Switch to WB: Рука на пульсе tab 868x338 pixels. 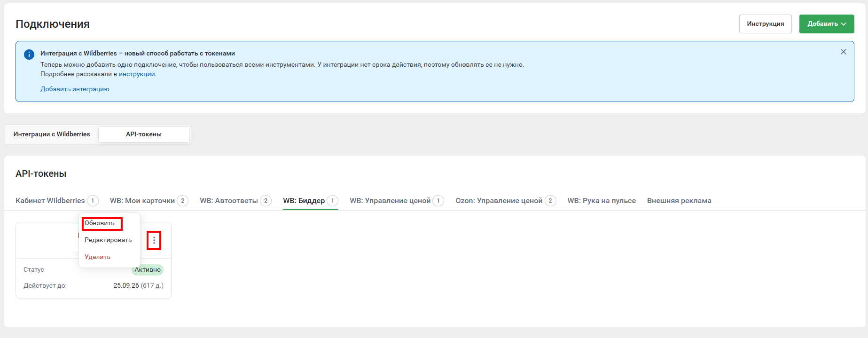602,201
